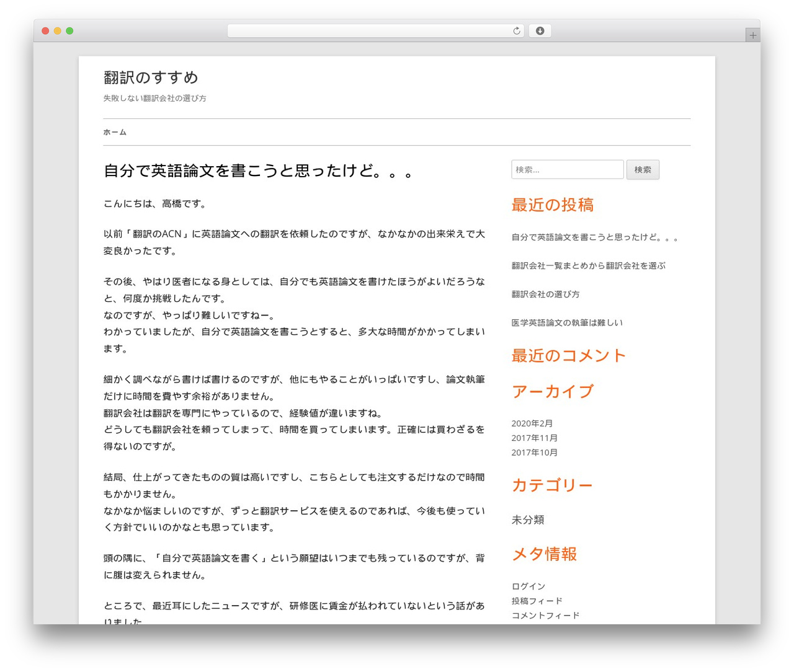
Task: Click the site title 翻訳のすすめ
Action: pos(151,77)
